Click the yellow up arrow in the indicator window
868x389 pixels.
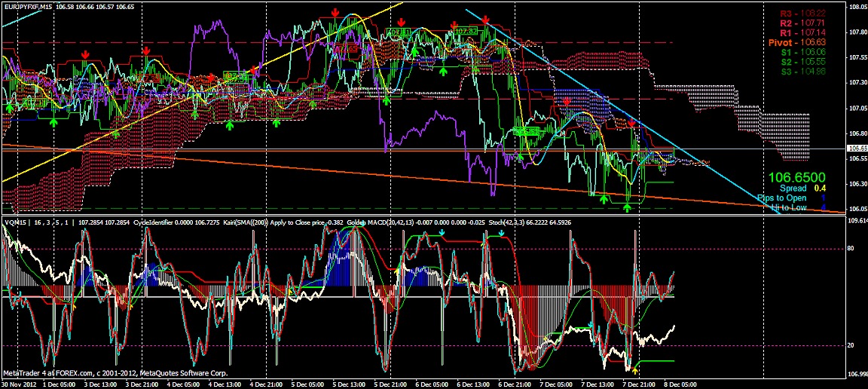coord(635,370)
